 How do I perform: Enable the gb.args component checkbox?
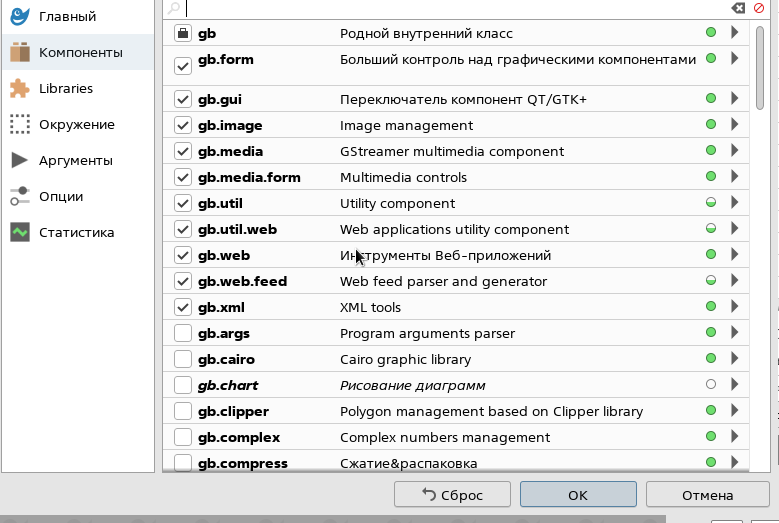[183, 333]
